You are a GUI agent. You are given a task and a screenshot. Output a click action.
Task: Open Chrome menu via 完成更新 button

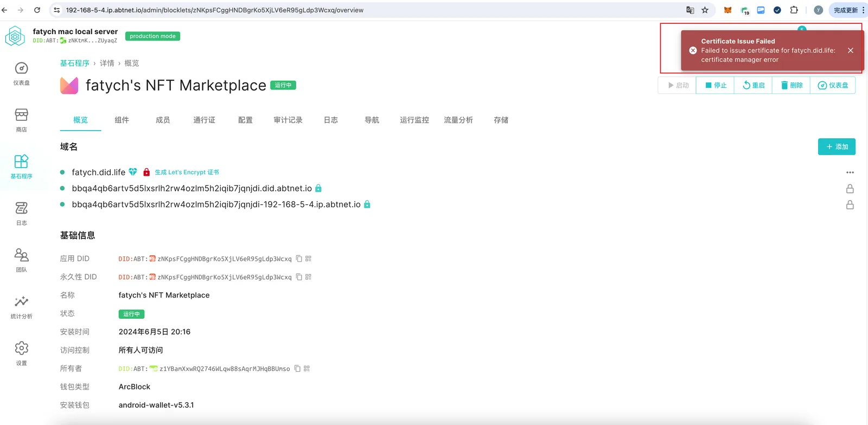point(849,10)
